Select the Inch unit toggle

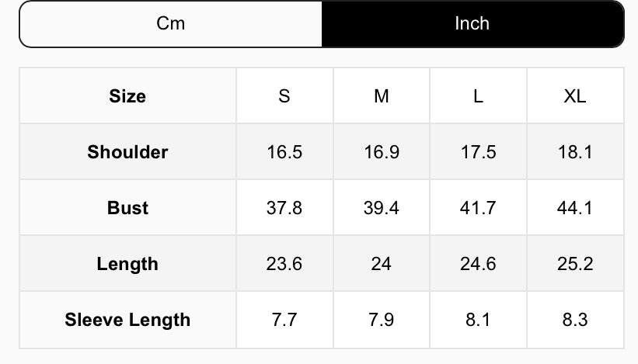click(472, 23)
